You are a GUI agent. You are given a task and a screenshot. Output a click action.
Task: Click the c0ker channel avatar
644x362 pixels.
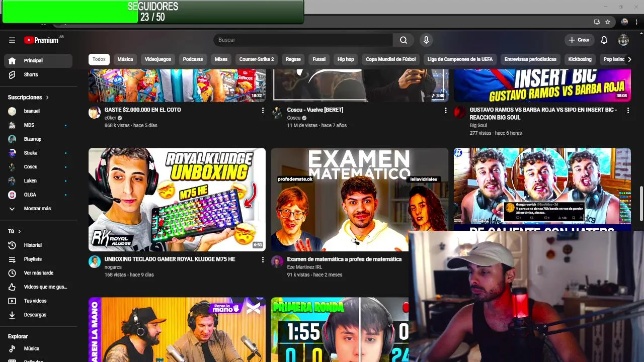click(95, 112)
